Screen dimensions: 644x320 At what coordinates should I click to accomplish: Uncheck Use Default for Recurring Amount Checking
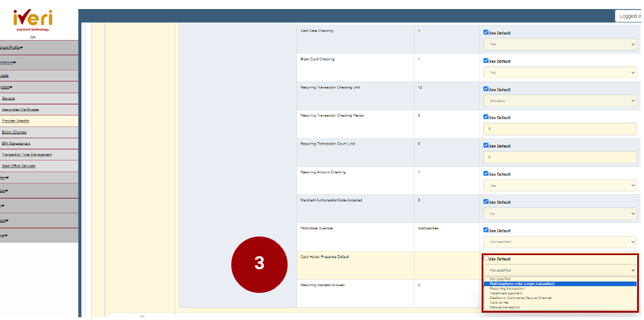click(x=486, y=174)
